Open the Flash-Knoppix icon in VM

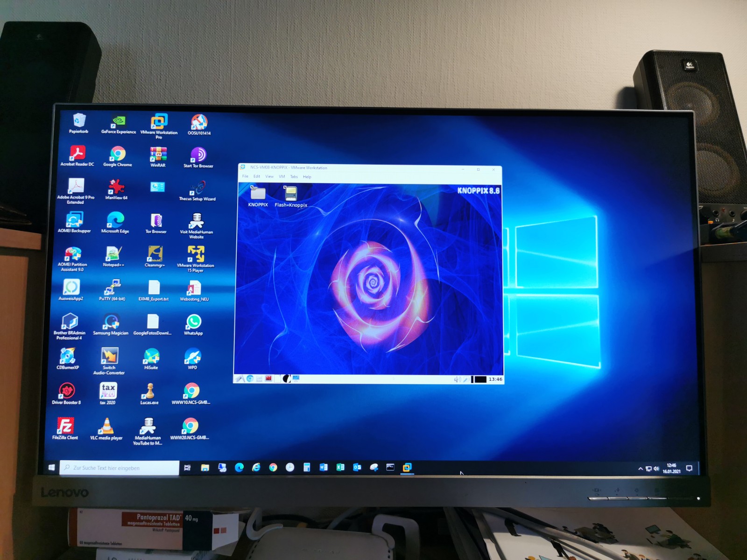290,194
